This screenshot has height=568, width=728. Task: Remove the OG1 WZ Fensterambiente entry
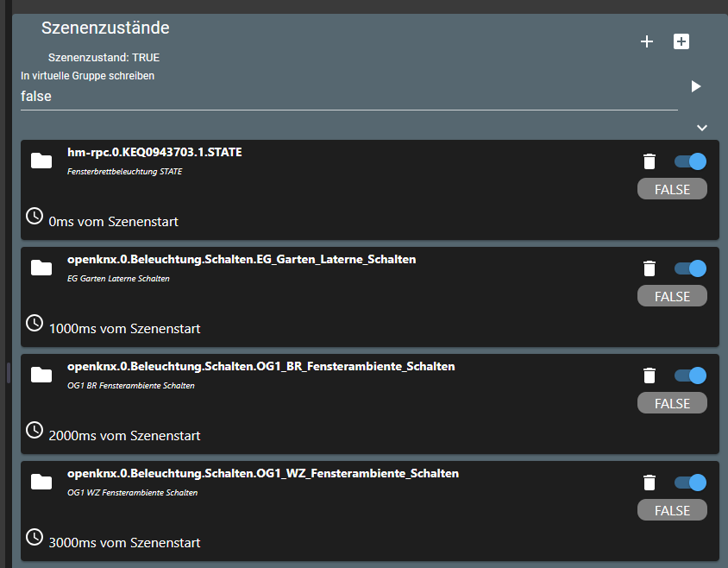click(x=650, y=483)
